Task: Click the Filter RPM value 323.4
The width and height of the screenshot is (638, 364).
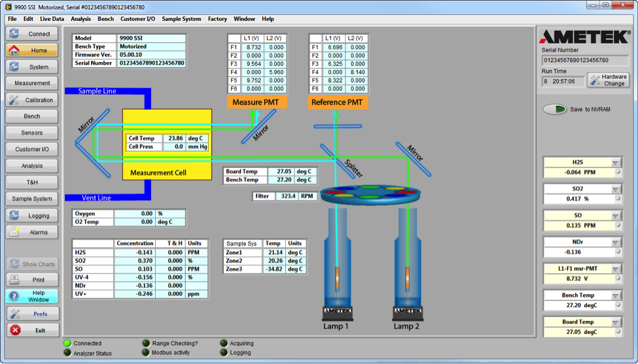Action: pos(287,196)
